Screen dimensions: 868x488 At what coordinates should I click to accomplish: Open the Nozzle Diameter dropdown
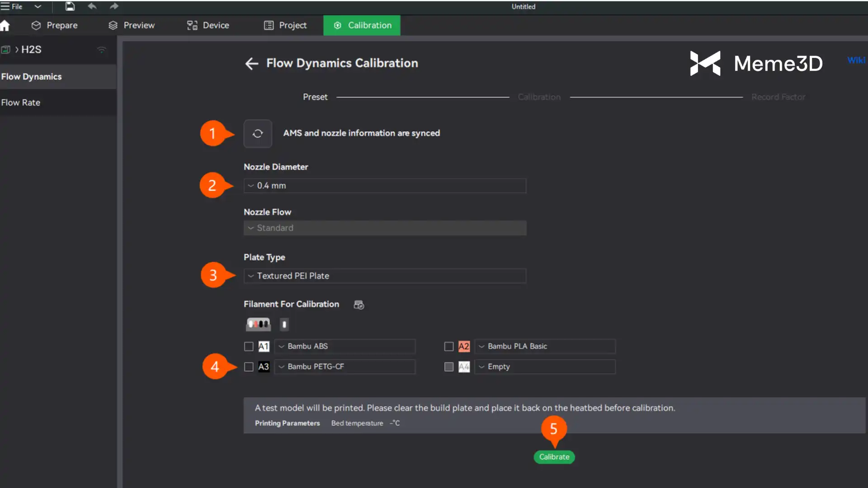click(x=385, y=186)
